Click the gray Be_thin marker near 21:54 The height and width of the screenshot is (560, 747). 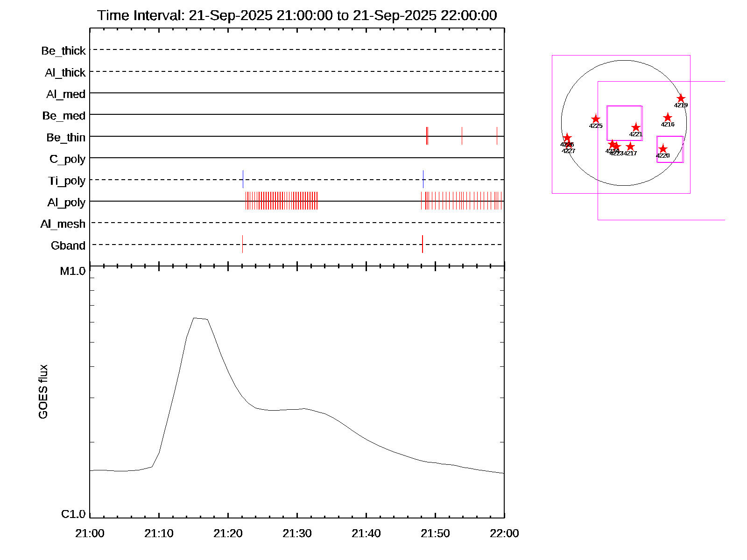pos(462,136)
